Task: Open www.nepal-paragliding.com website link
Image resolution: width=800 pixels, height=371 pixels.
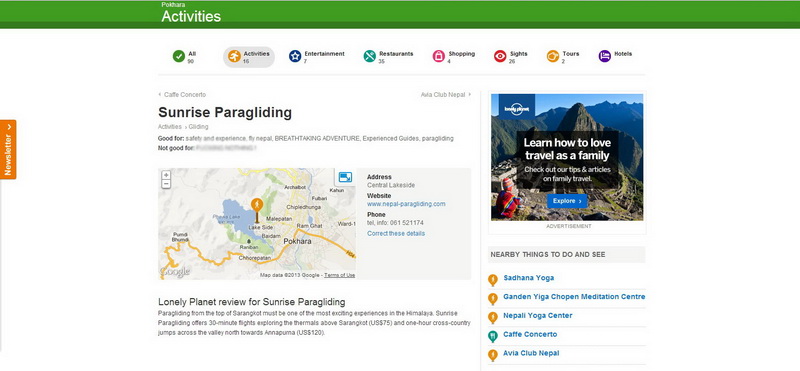Action: 406,204
